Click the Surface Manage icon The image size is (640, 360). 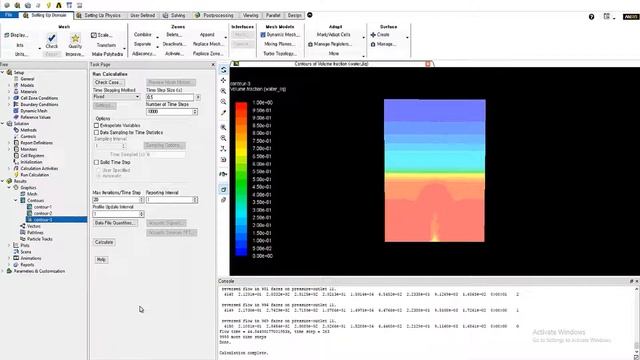(373, 44)
